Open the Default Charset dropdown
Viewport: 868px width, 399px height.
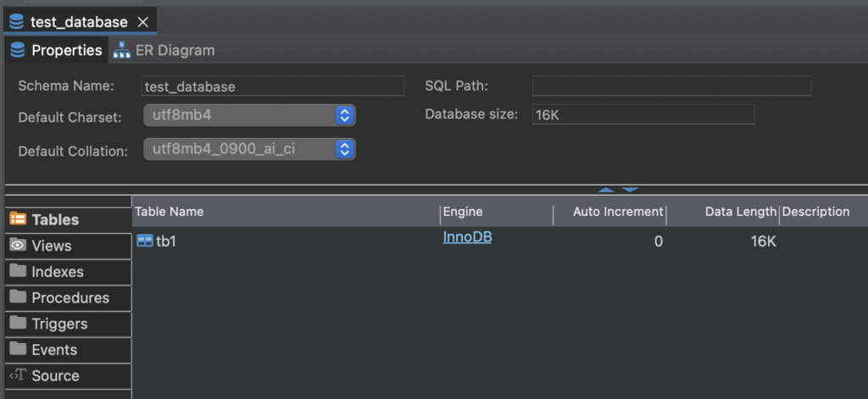[343, 115]
